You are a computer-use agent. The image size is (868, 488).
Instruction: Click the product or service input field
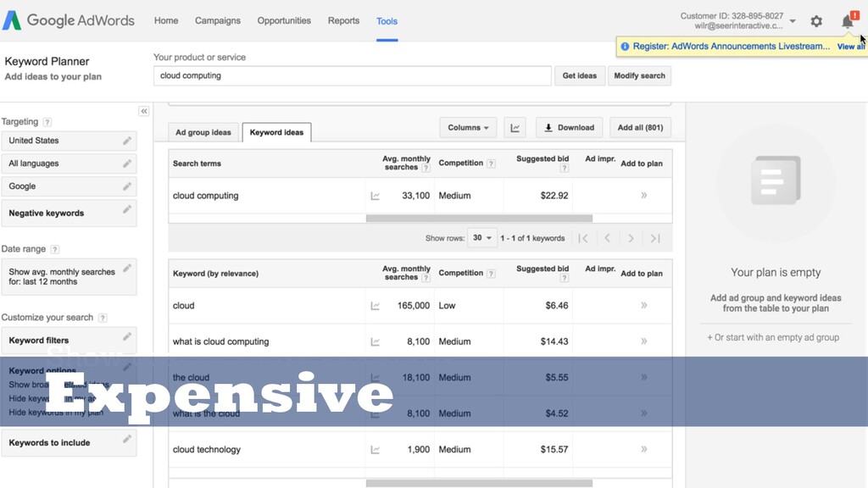click(352, 75)
